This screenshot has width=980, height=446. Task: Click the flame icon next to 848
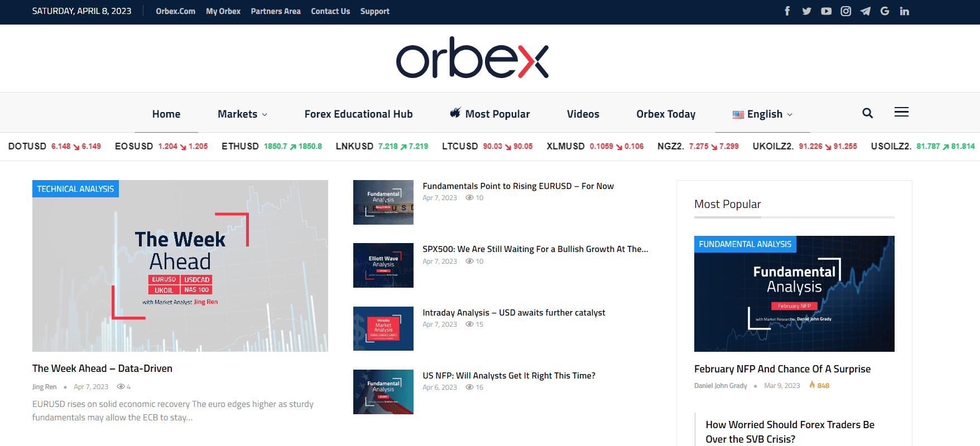(x=812, y=385)
